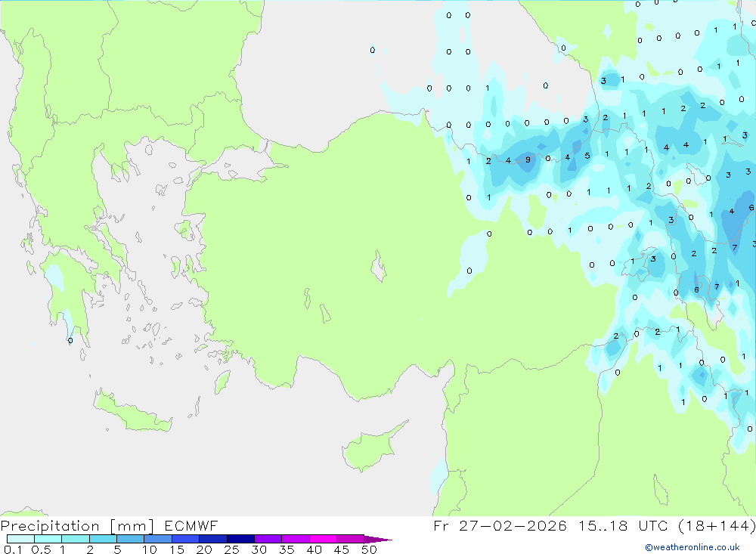
Task: Click the 10–15 mm blue legend swatch
Action: pyautogui.click(x=158, y=539)
